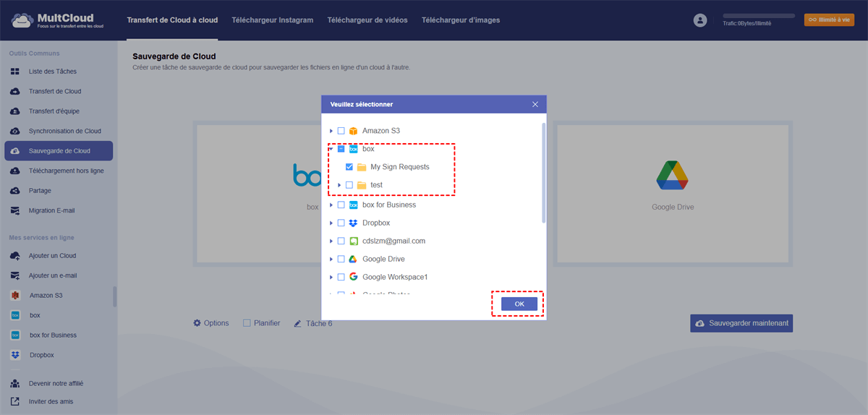The image size is (868, 415).
Task: Click the Devenir notre affilié icon
Action: point(15,384)
